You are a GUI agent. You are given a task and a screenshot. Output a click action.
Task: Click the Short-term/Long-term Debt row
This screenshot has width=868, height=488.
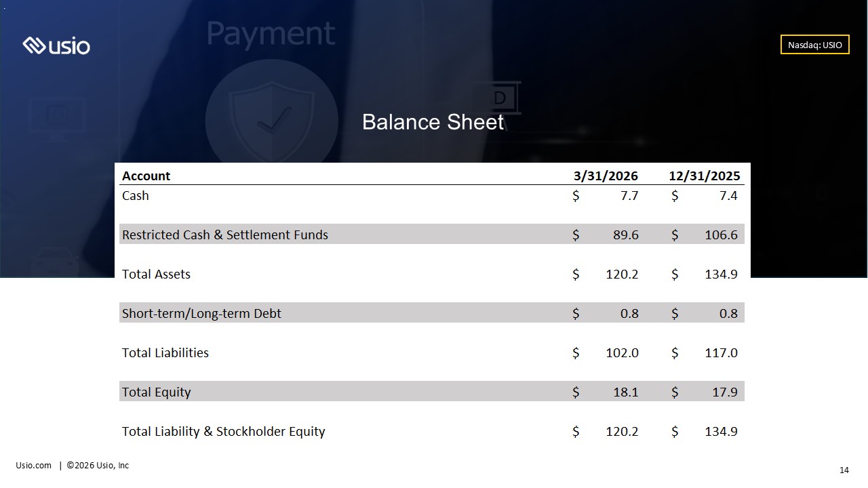coord(432,313)
